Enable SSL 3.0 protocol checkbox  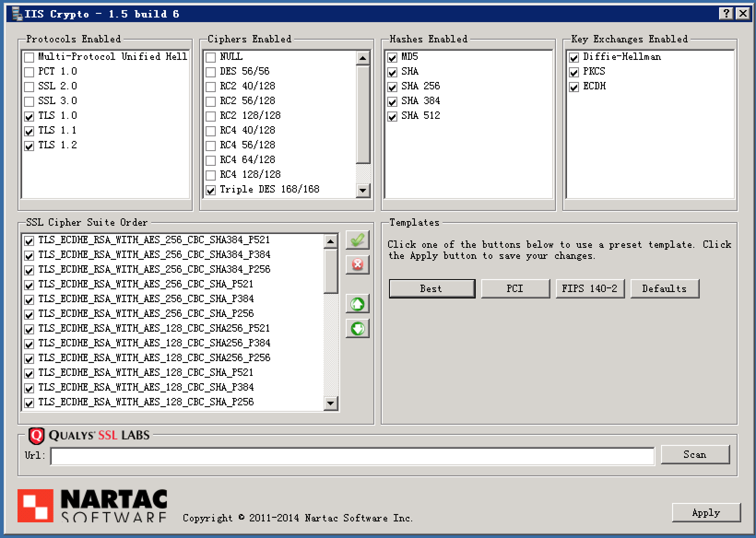(29, 102)
